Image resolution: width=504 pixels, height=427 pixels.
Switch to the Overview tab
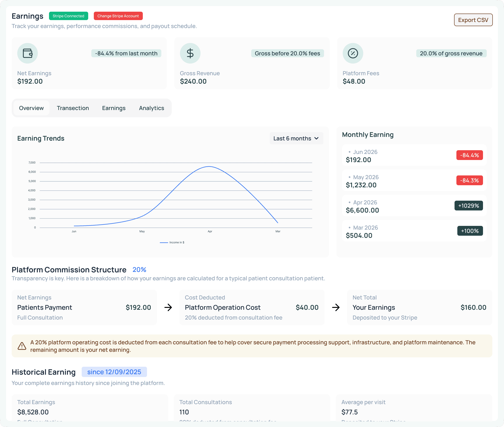click(x=31, y=108)
